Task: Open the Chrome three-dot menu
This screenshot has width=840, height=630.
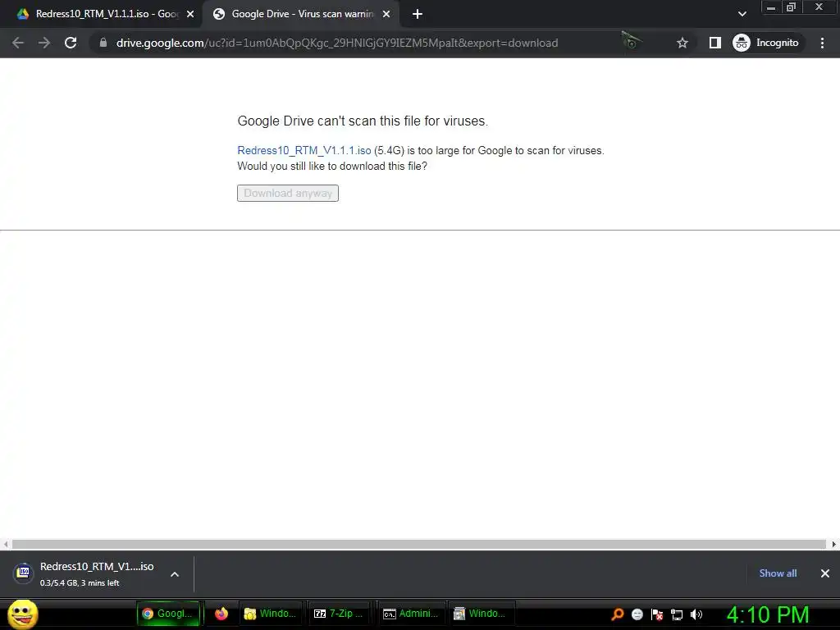Action: pos(822,43)
